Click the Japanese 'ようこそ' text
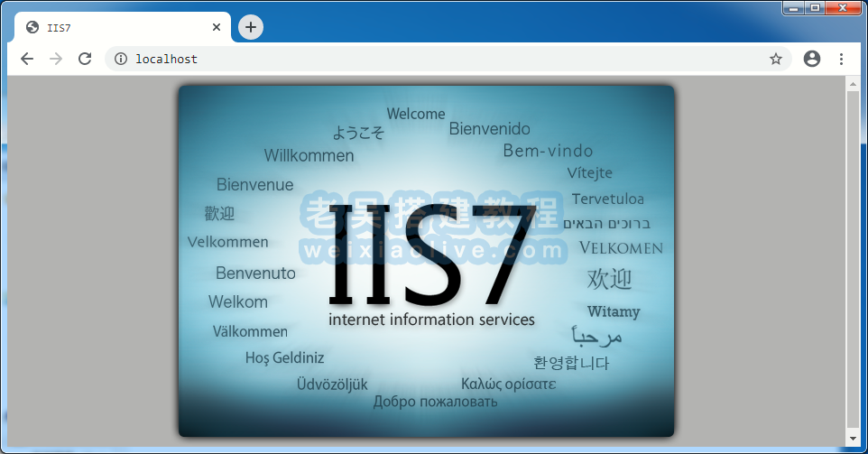The image size is (868, 454). click(358, 133)
